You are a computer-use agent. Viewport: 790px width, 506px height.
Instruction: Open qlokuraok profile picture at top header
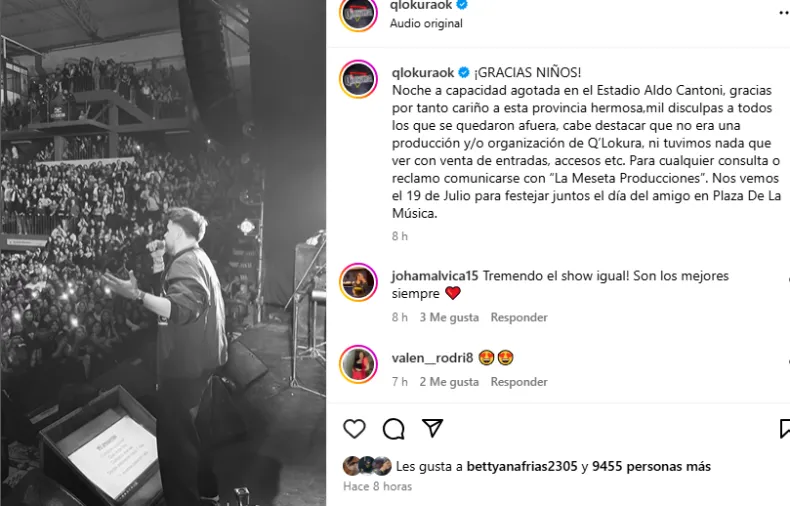pyautogui.click(x=358, y=14)
